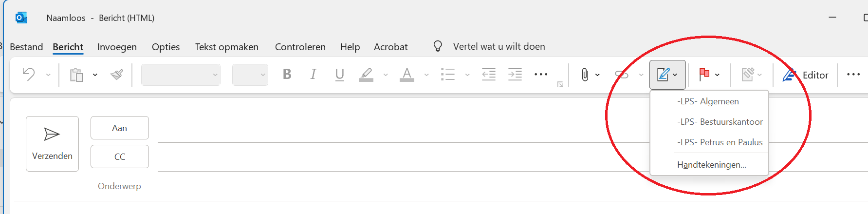Click the red follow-up flag icon
The image size is (868, 214).
click(704, 75)
